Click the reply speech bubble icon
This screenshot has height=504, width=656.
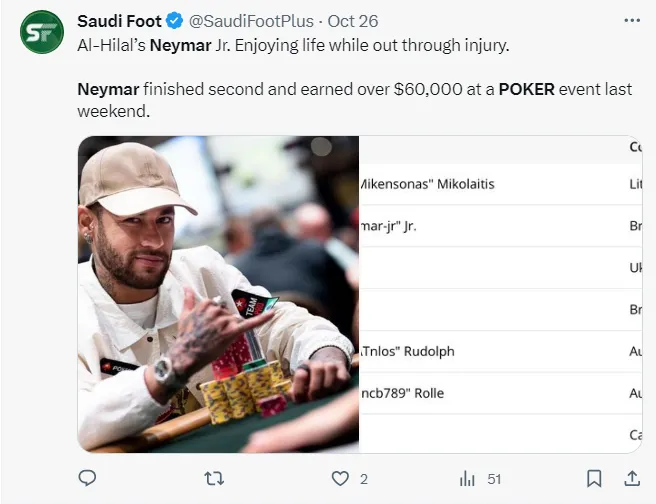[90, 479]
